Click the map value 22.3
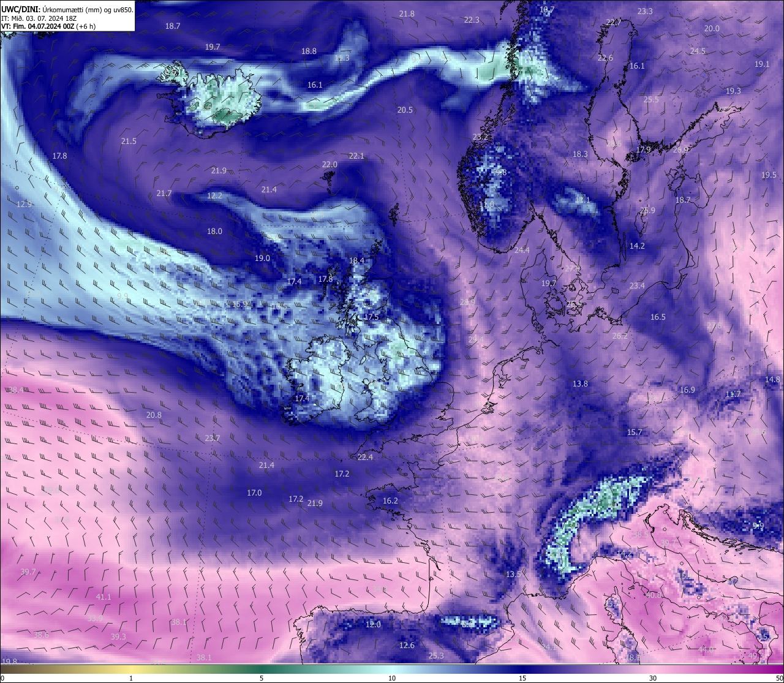The height and width of the screenshot is (683, 784). pos(472,20)
